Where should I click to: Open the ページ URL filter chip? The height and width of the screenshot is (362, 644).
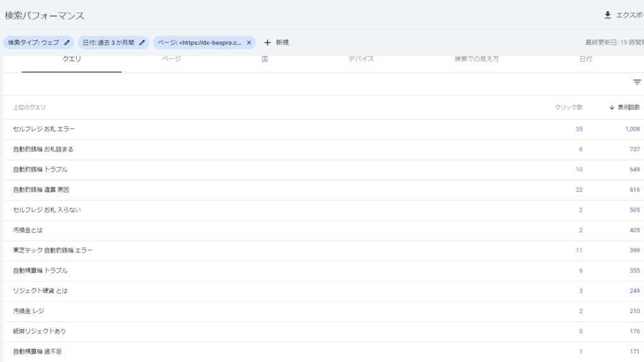click(199, 43)
